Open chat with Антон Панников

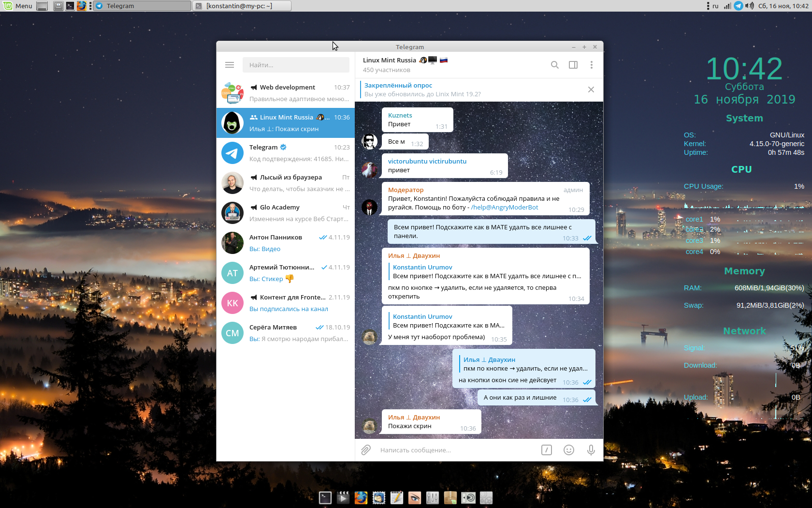click(x=286, y=243)
